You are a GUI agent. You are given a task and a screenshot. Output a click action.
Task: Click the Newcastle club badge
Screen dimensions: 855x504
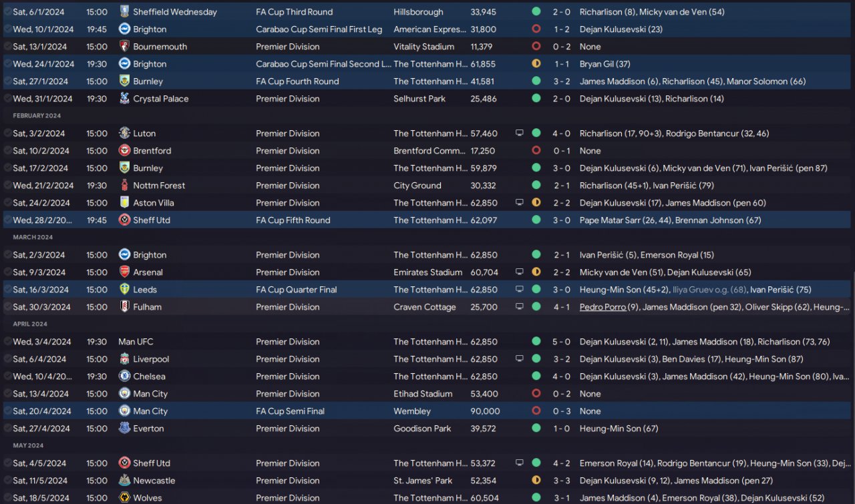[x=124, y=481]
